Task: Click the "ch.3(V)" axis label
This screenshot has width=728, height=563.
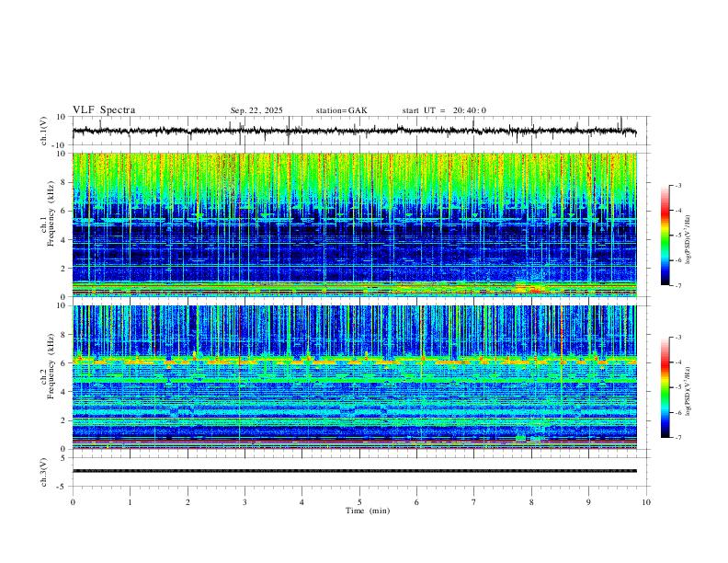Action: (44, 472)
